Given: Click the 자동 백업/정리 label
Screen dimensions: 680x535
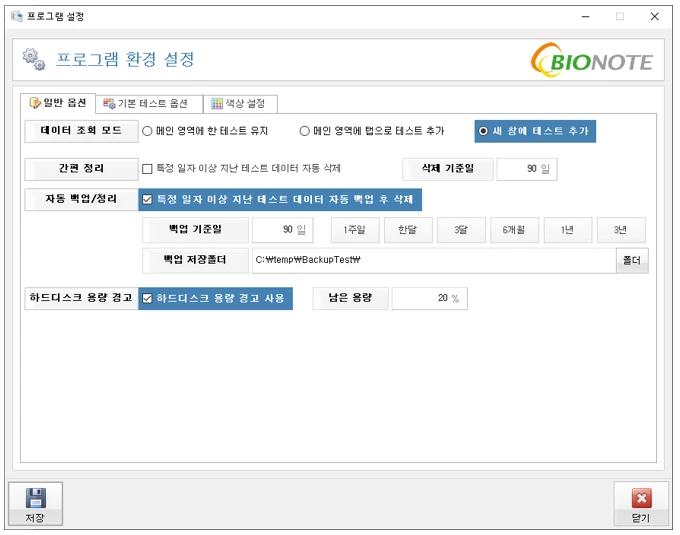Looking at the screenshot, I should tap(81, 199).
